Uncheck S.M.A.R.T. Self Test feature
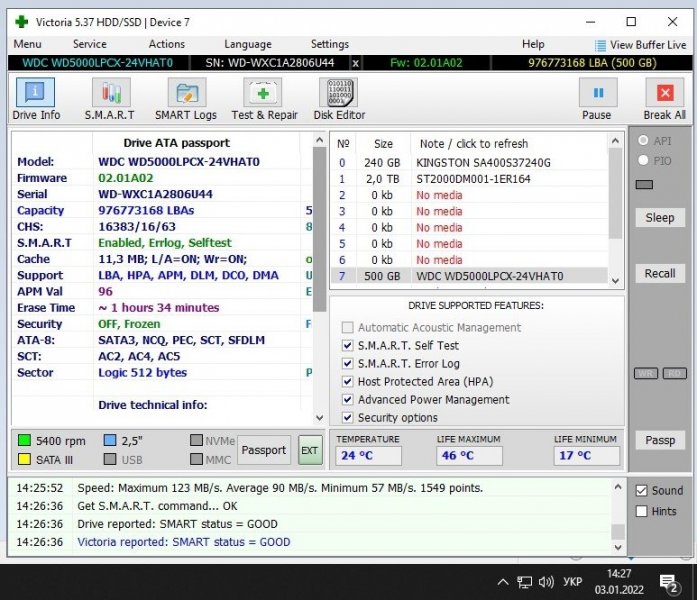The width and height of the screenshot is (697, 600). coord(347,346)
